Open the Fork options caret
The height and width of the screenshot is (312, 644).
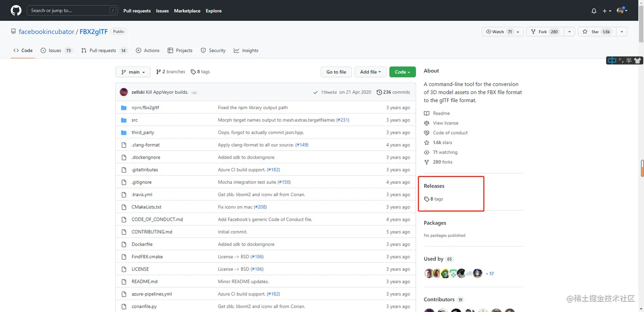point(569,32)
